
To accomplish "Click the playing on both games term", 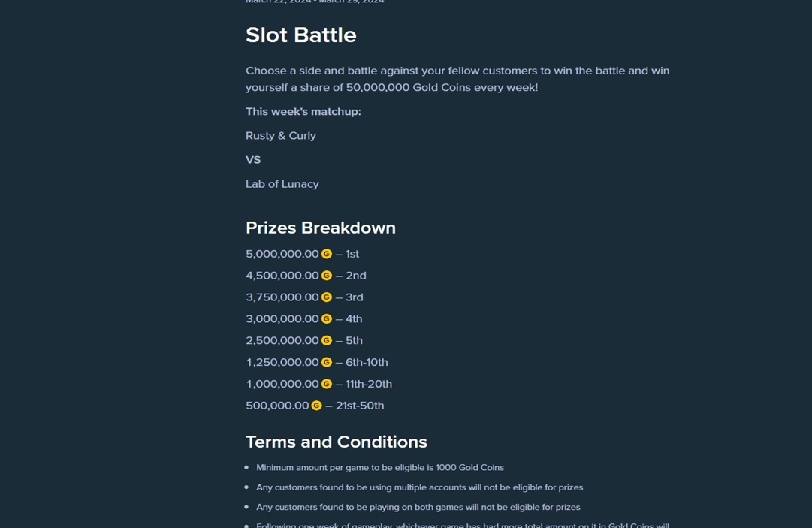I will (x=418, y=507).
